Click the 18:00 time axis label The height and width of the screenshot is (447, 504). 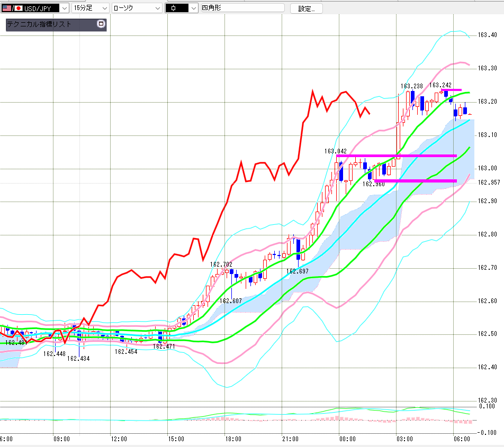tap(233, 439)
